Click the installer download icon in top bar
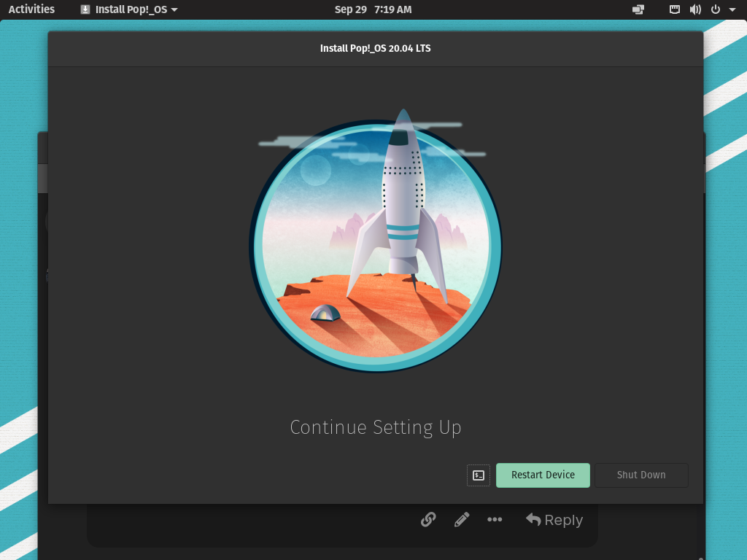 [x=85, y=9]
